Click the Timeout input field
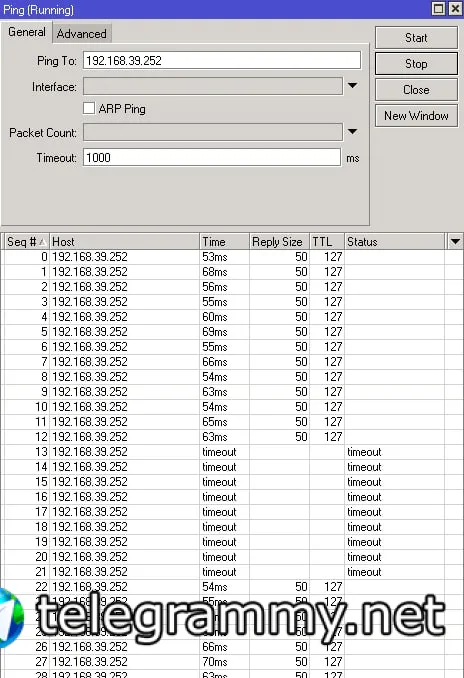 pyautogui.click(x=212, y=157)
